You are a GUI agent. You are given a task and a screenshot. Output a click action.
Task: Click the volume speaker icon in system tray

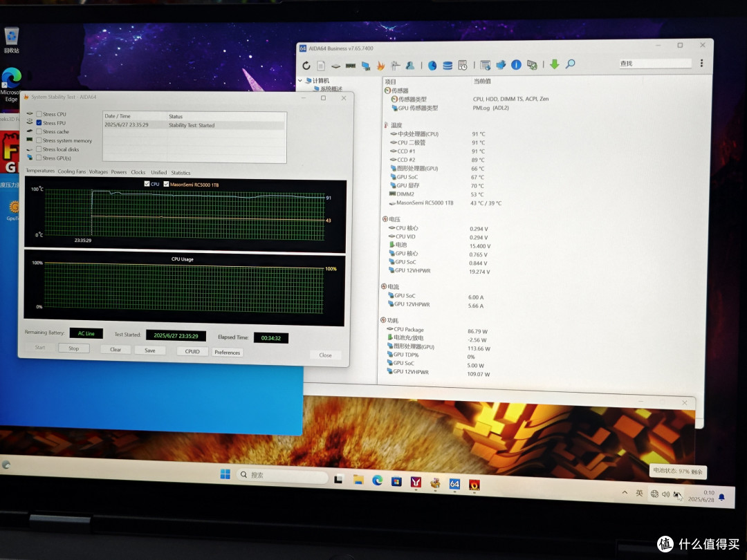[x=665, y=494]
